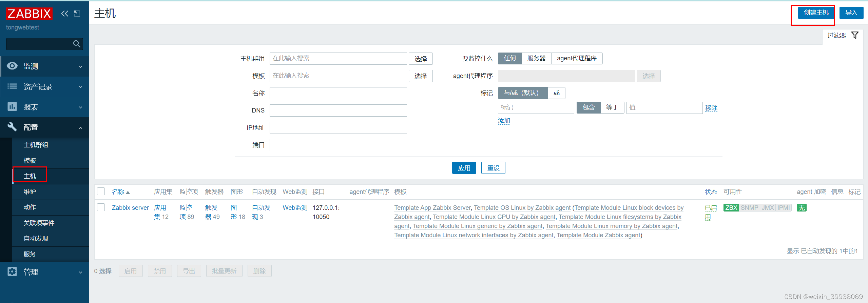
Task: Click the 添加 tag link
Action: (504, 121)
